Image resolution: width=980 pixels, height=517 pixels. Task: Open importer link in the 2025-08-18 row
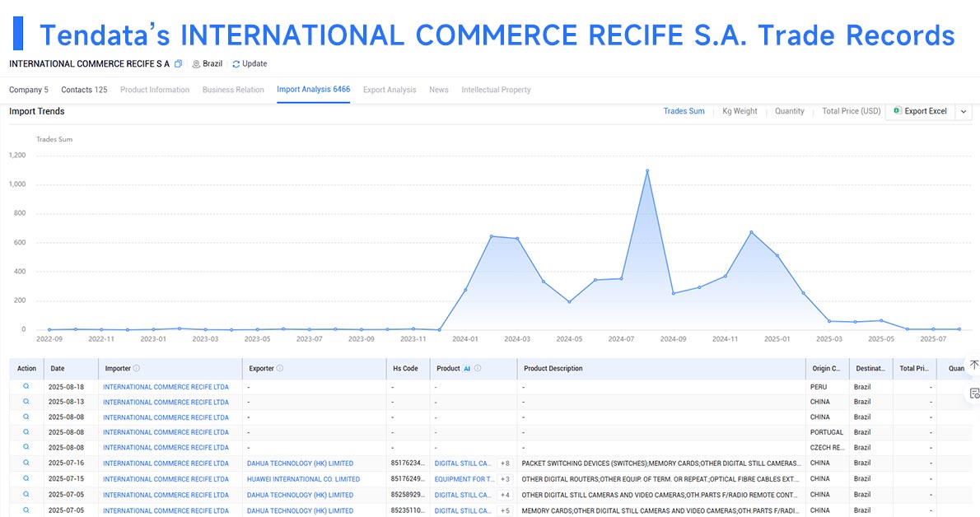click(x=166, y=387)
